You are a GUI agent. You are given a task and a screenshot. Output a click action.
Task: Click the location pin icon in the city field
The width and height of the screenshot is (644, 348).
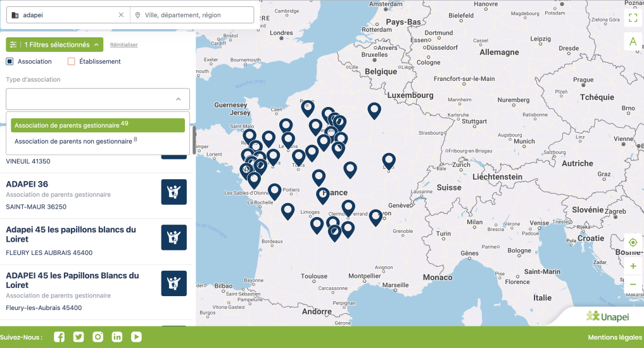coord(137,15)
